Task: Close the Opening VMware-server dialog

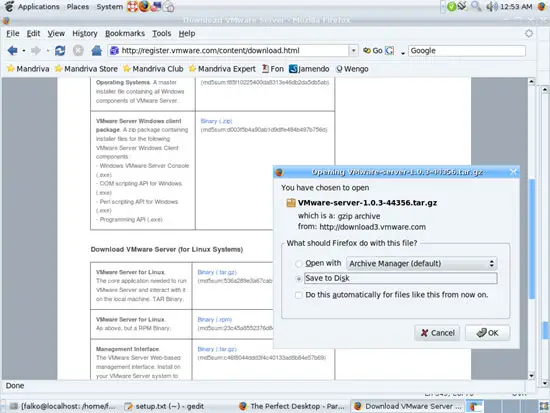Action: tap(513, 172)
